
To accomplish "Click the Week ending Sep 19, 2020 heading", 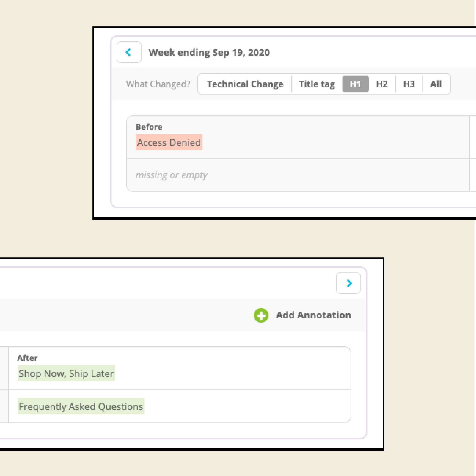I will click(x=209, y=53).
